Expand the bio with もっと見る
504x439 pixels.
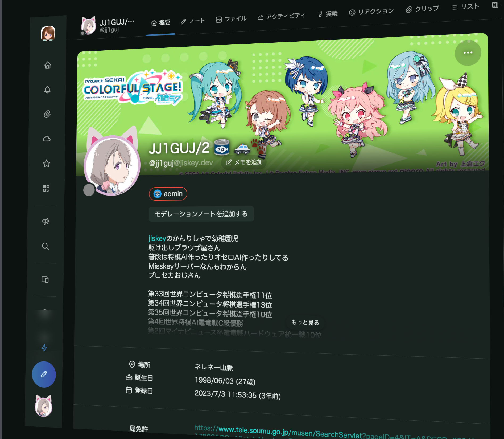click(x=305, y=323)
